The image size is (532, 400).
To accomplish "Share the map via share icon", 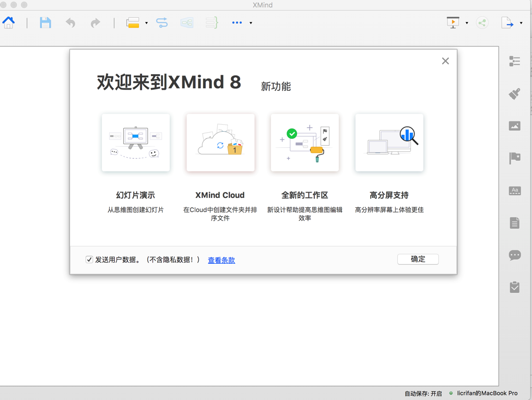I will point(482,23).
